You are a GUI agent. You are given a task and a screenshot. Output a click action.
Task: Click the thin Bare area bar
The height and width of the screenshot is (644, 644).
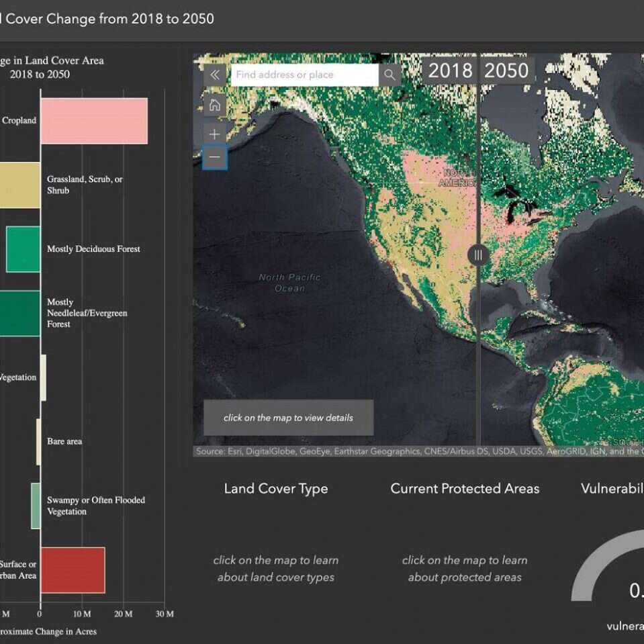[x=38, y=442]
